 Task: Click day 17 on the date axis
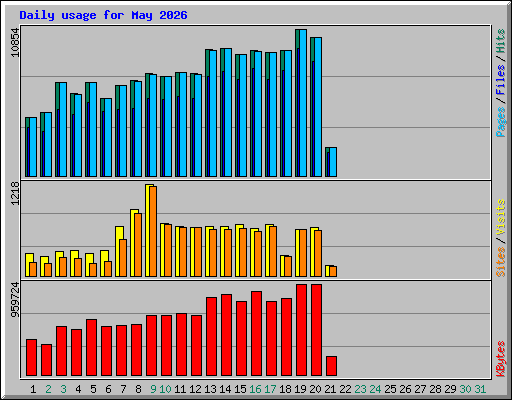click(270, 389)
